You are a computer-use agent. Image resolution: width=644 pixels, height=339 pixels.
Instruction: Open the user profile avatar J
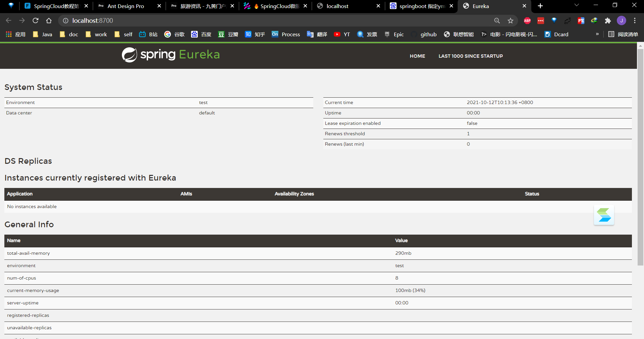622,20
